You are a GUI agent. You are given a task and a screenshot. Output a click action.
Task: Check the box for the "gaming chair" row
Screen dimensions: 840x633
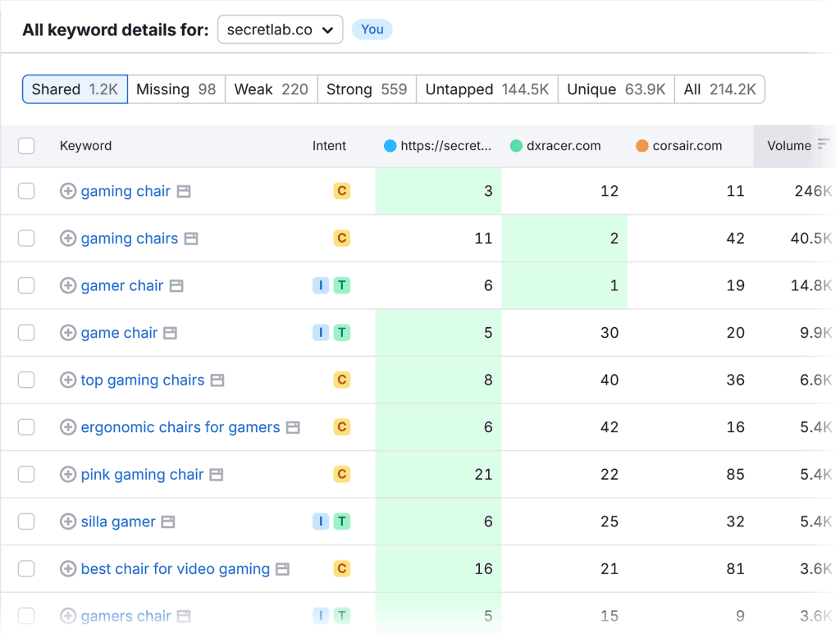point(25,190)
